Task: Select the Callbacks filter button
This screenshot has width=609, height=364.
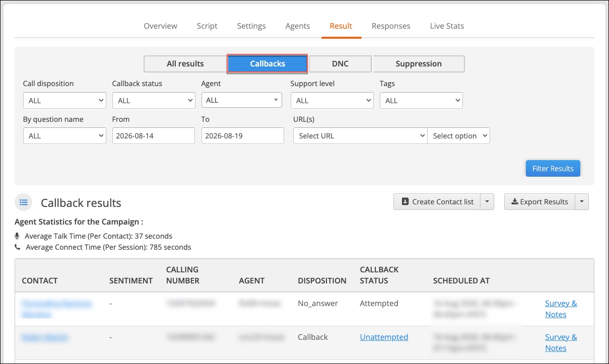Action: pos(267,64)
